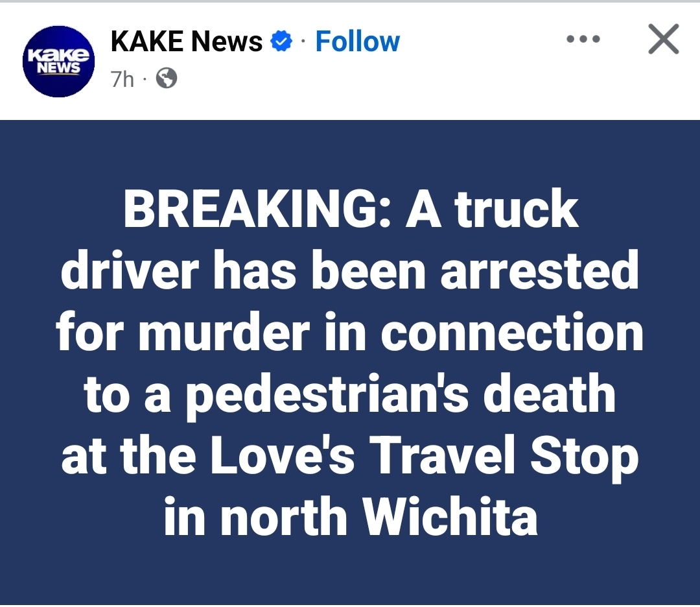
Task: Click the 7h post timestamp
Action: [x=122, y=79]
